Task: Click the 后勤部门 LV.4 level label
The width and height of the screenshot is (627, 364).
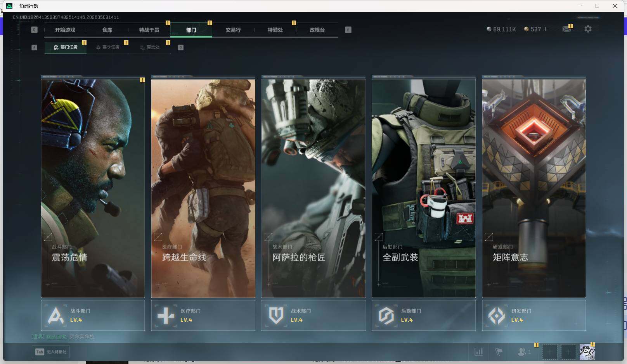Action: point(407,320)
